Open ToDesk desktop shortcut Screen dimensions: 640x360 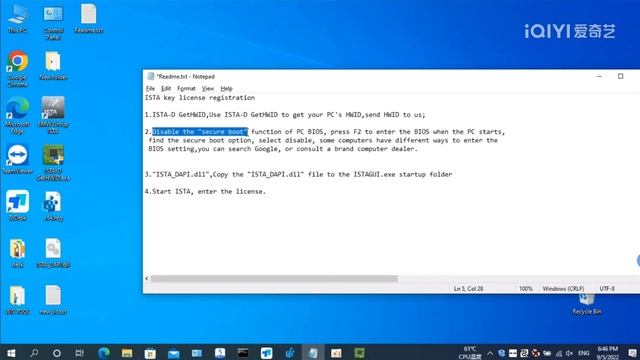coord(18,206)
